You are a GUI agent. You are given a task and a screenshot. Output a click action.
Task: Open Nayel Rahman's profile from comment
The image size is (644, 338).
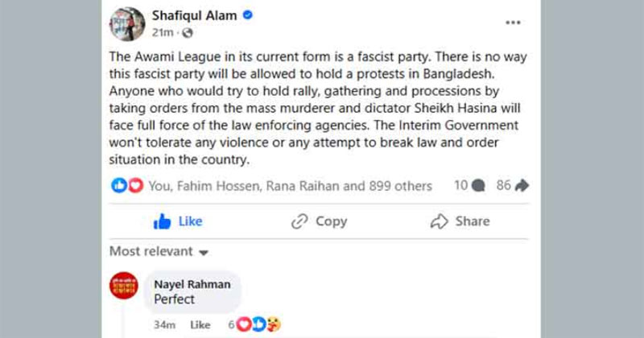coord(192,284)
